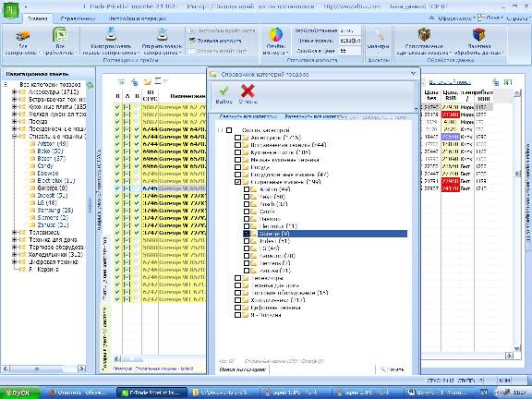Collapse the All categories root in navigation panel
Viewport: 532px width, 399px height.
click(6, 84)
